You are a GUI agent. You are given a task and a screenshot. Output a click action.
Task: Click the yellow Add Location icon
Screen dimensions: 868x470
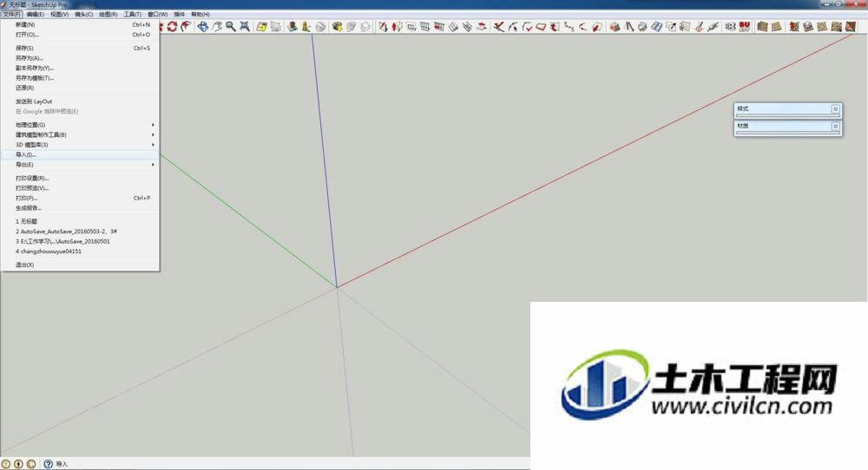pyautogui.click(x=261, y=27)
